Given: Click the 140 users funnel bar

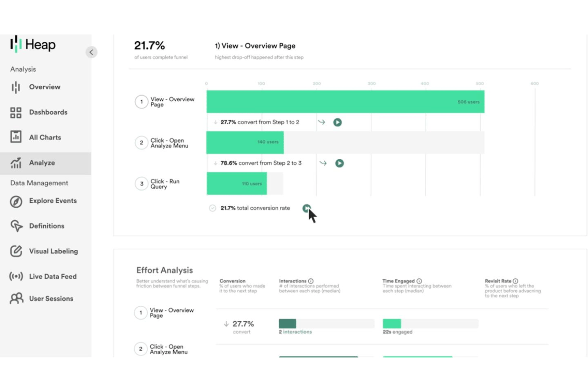Looking at the screenshot, I should [245, 142].
